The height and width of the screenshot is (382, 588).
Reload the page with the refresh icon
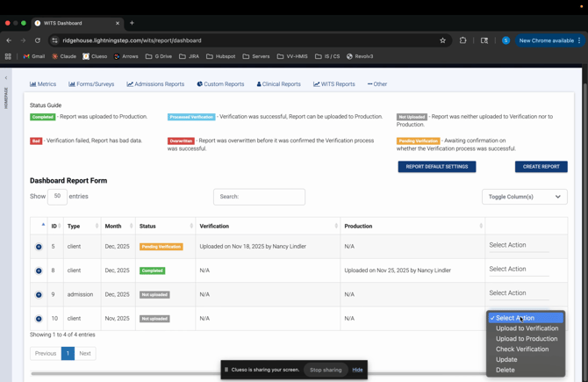point(38,40)
